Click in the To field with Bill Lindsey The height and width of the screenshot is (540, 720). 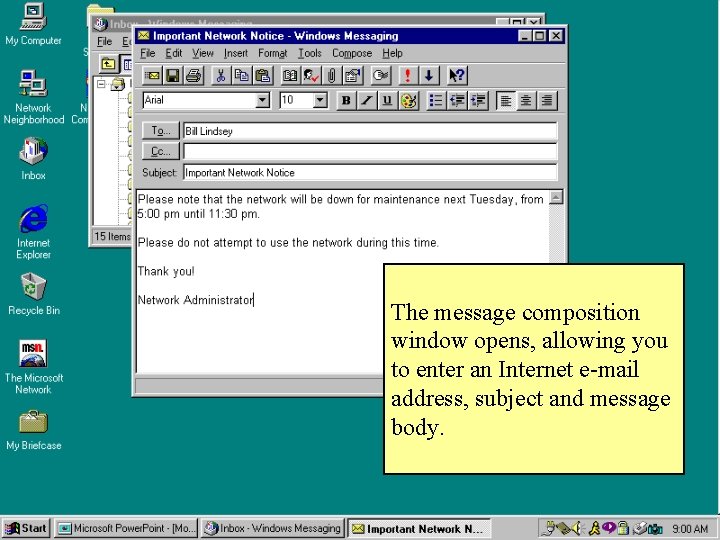[x=370, y=131]
